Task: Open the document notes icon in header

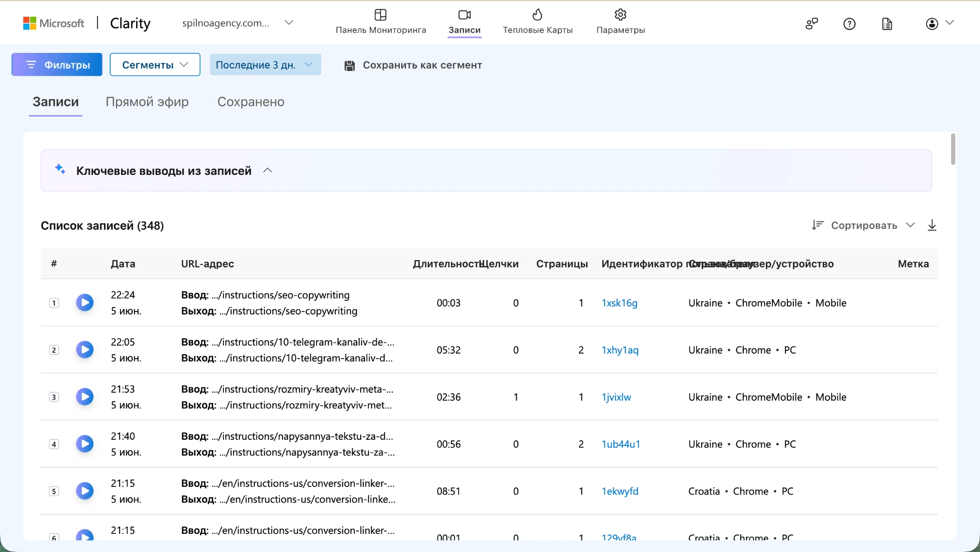Action: [x=887, y=24]
